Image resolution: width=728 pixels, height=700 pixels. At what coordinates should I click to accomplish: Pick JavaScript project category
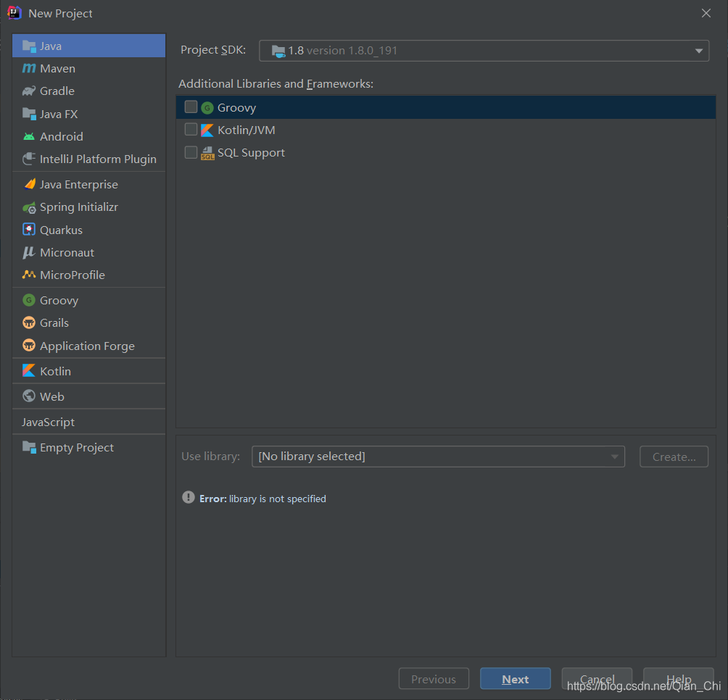click(x=88, y=422)
